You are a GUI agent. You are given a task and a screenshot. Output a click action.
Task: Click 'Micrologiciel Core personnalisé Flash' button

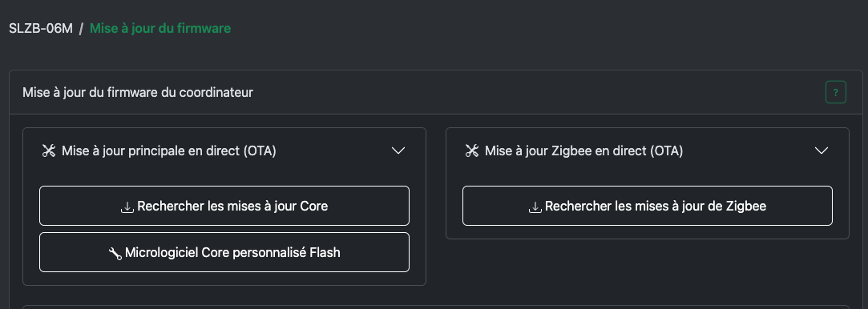tap(224, 252)
